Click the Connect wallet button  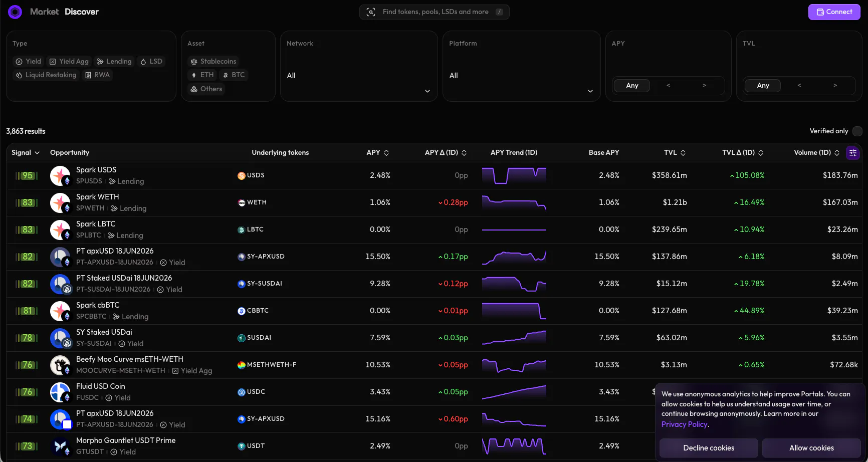(x=834, y=12)
